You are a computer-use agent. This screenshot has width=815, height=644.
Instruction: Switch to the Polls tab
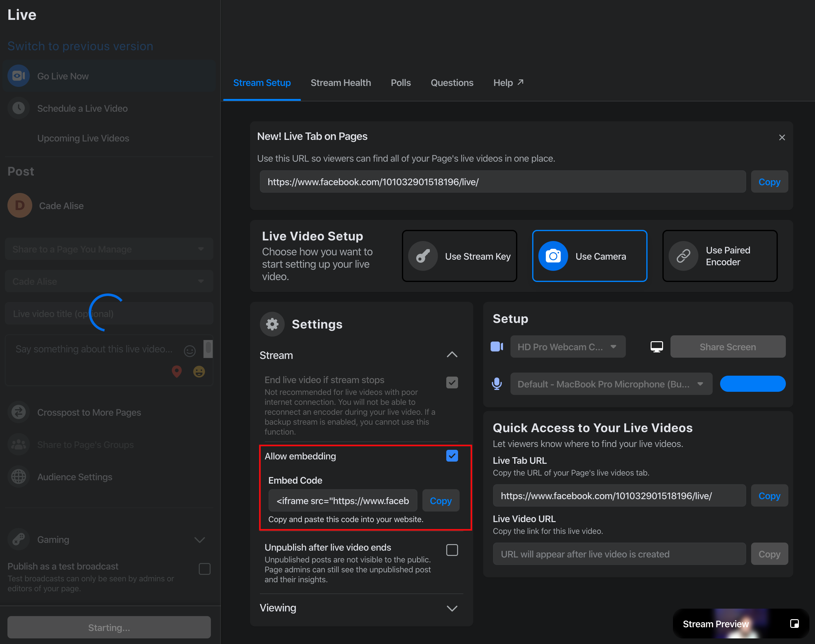[x=400, y=83]
